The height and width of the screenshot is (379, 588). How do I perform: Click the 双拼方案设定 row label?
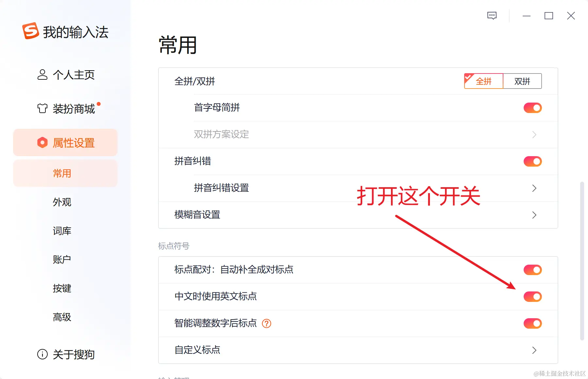tap(221, 135)
